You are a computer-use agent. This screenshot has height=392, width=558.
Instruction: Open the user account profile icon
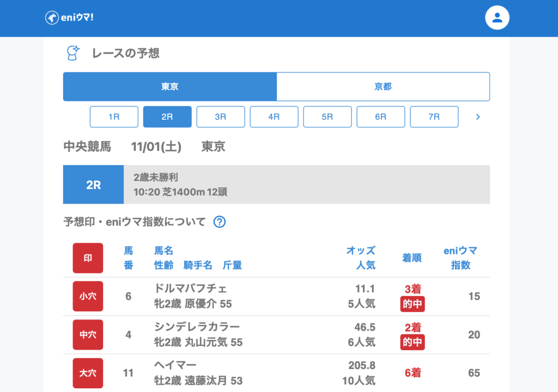(497, 17)
